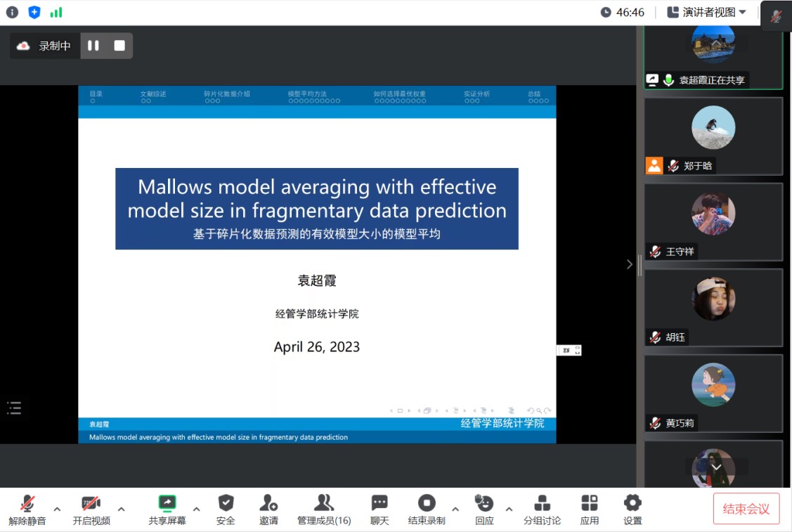Turn on camera with 开启视频
Screen dimensions: 792x532
[x=91, y=510]
